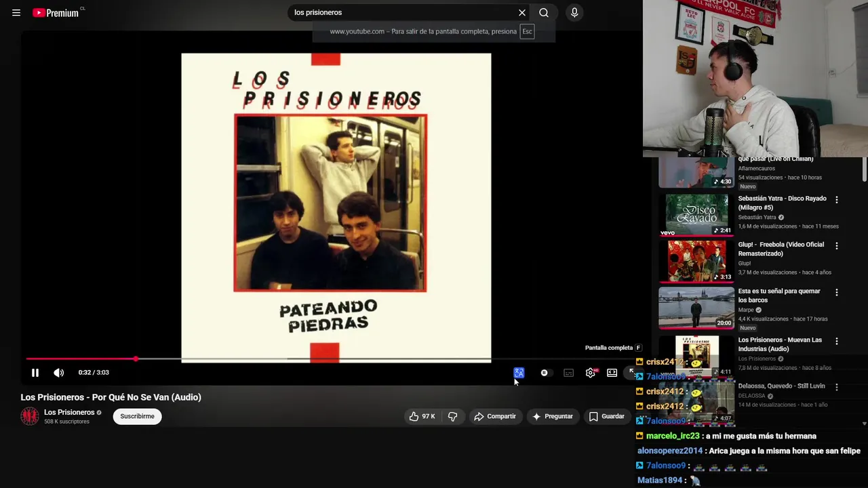The image size is (868, 488).
Task: Click the Esc key hint in fullscreen notice
Action: [x=527, y=31]
